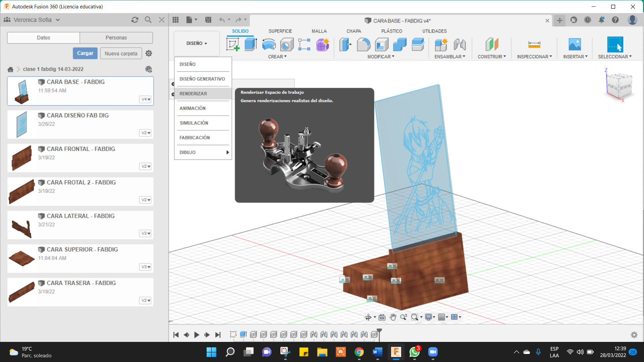Click the Undo arrow icon
644x362 pixels.
pos(222,20)
